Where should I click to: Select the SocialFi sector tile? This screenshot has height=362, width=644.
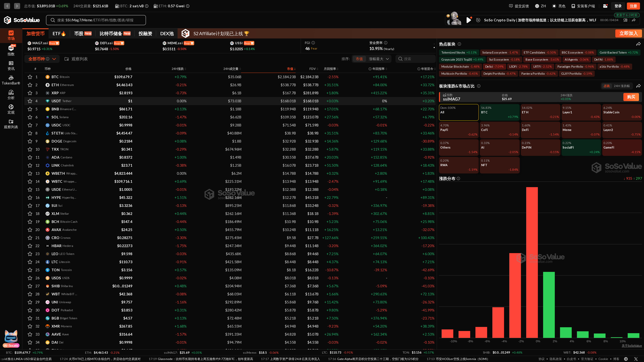(x=581, y=147)
